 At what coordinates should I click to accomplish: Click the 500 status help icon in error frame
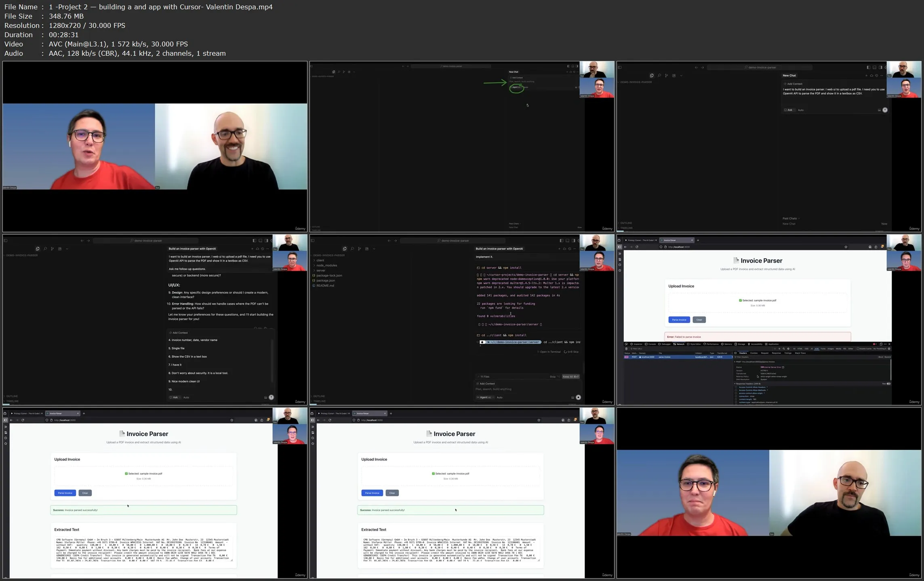click(x=783, y=367)
